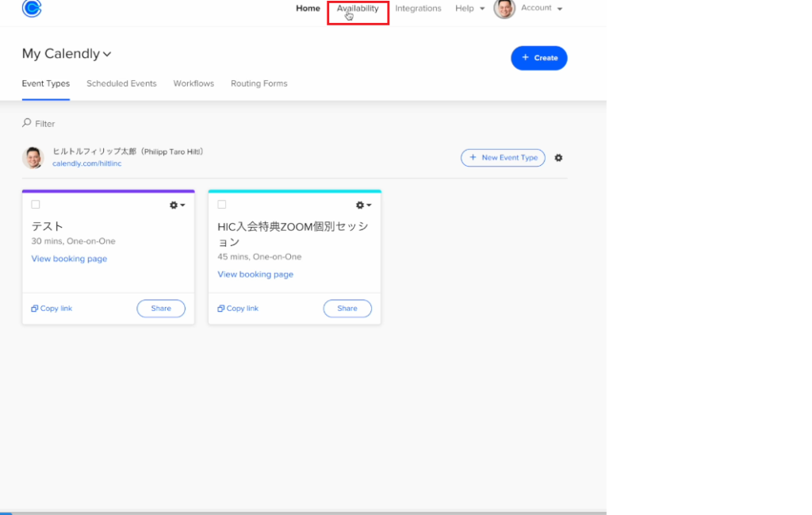Select the テスト event card checkbox
The width and height of the screenshot is (812, 515).
[x=35, y=205]
